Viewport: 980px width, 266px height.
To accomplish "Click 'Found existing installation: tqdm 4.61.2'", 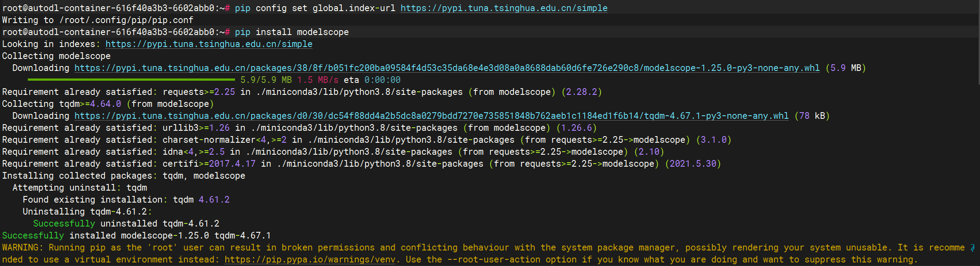I will (126, 199).
